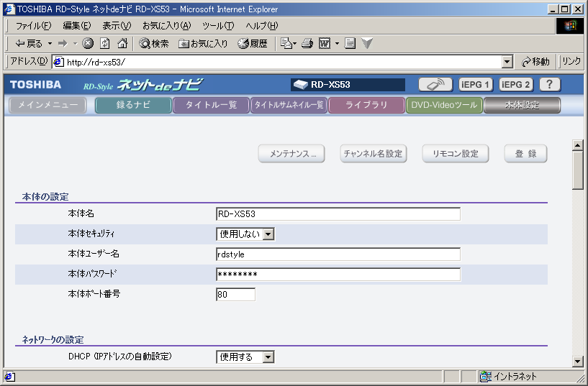Open 履歴 history toolbar button

pos(253,44)
